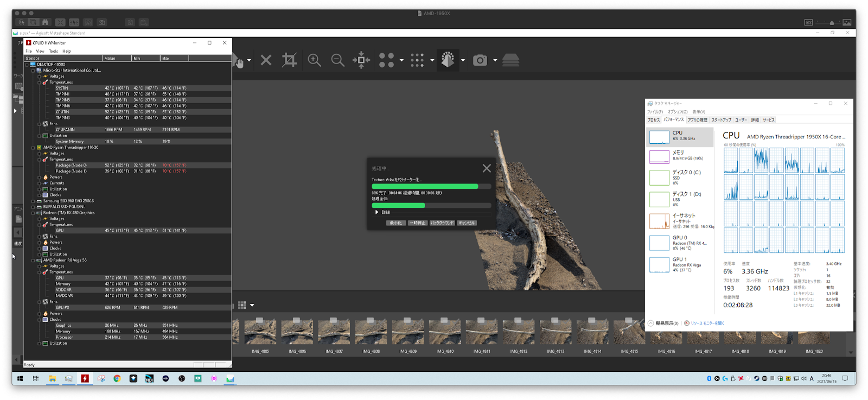
Task: Click the Texture Atlas progress bar
Action: pos(431,186)
